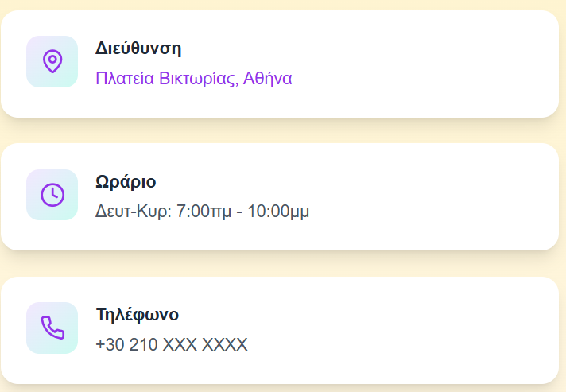Click the purple clock icon
This screenshot has height=392, width=566.
coord(52,195)
